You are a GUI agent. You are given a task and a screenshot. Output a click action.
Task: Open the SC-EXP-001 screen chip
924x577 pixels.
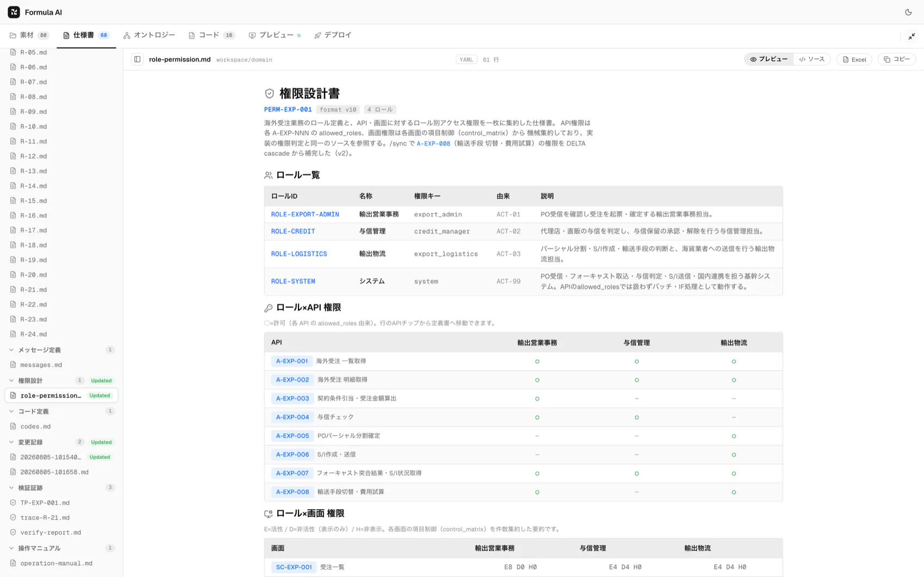[294, 567]
